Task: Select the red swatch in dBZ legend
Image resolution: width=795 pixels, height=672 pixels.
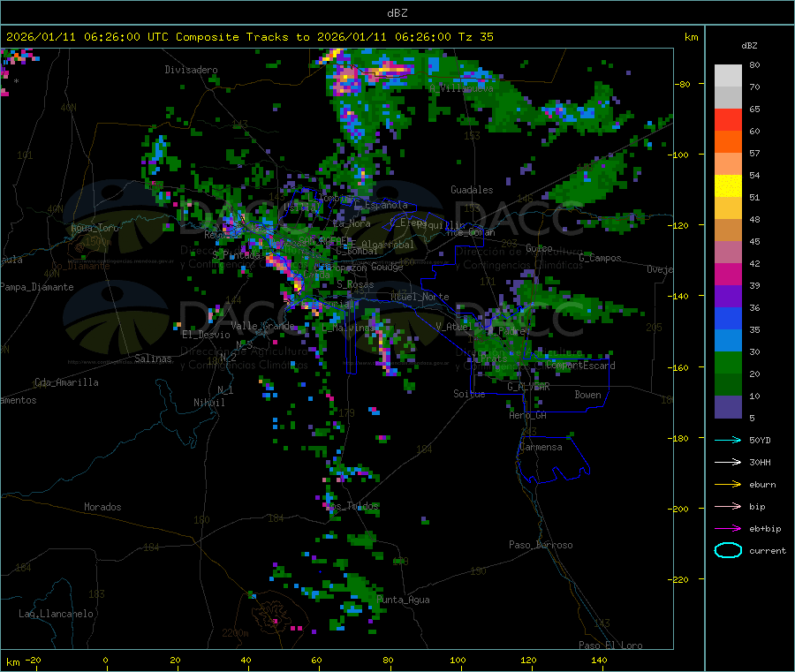Action: click(728, 119)
